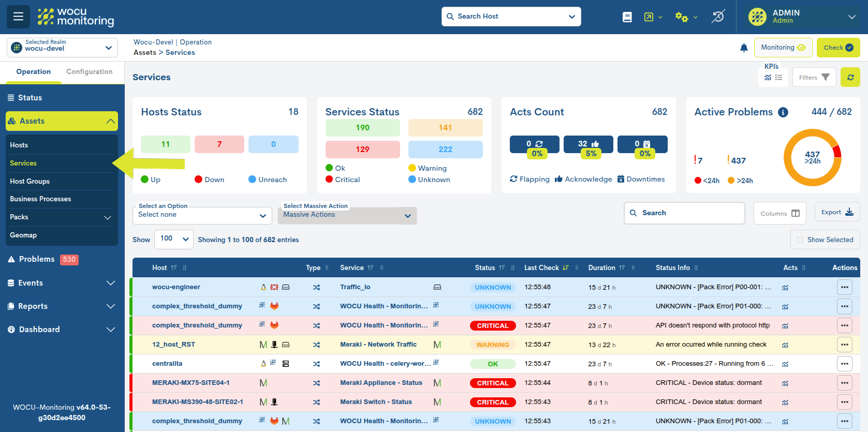Open the Massive Actions dropdown
868x432 pixels.
(x=347, y=215)
